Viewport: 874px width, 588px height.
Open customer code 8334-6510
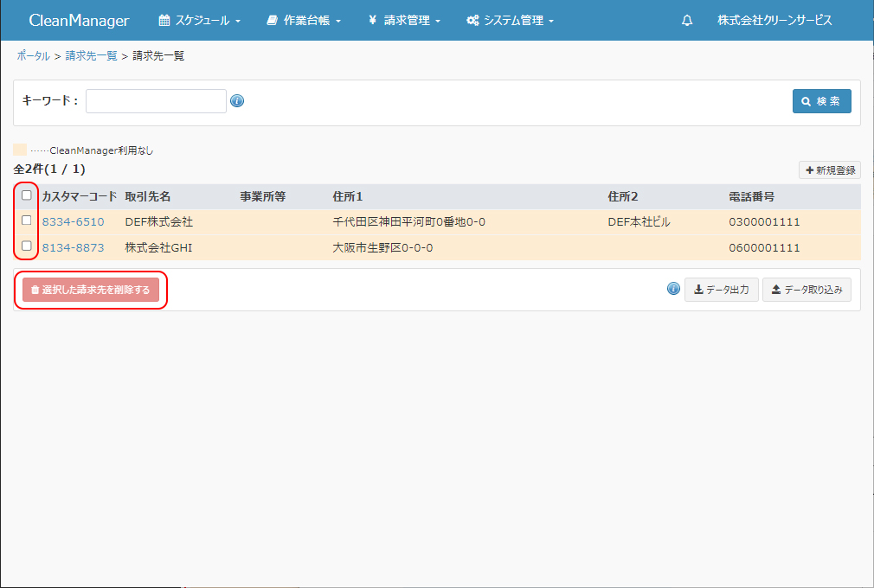[73, 221]
